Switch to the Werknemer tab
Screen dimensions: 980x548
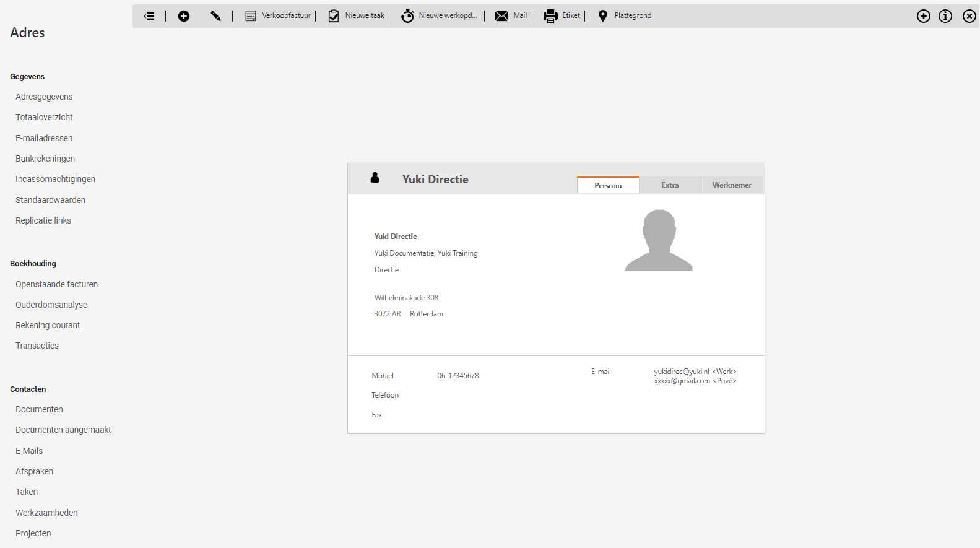[x=732, y=185]
